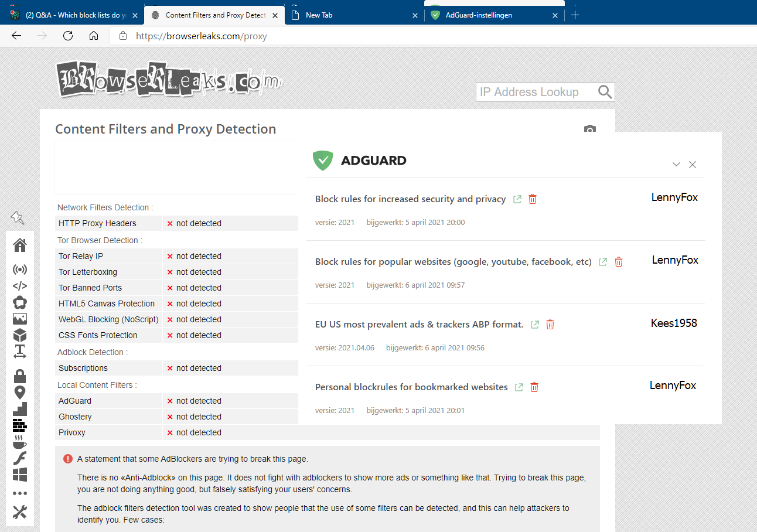Viewport: 757px width, 532px height.
Task: Open link for 'Block rules for increased security and privacy'
Action: [517, 199]
